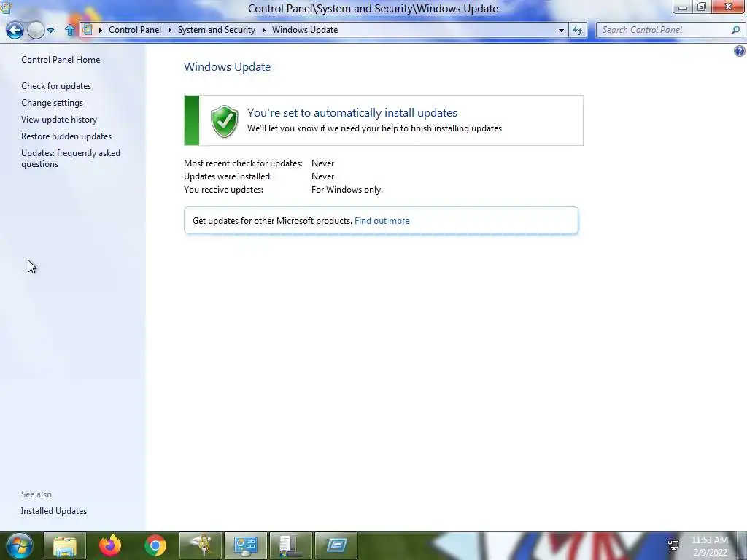Screen dimensions: 747x560
Task: Click 'Most recent check for updates: Never' value
Action: pos(322,163)
